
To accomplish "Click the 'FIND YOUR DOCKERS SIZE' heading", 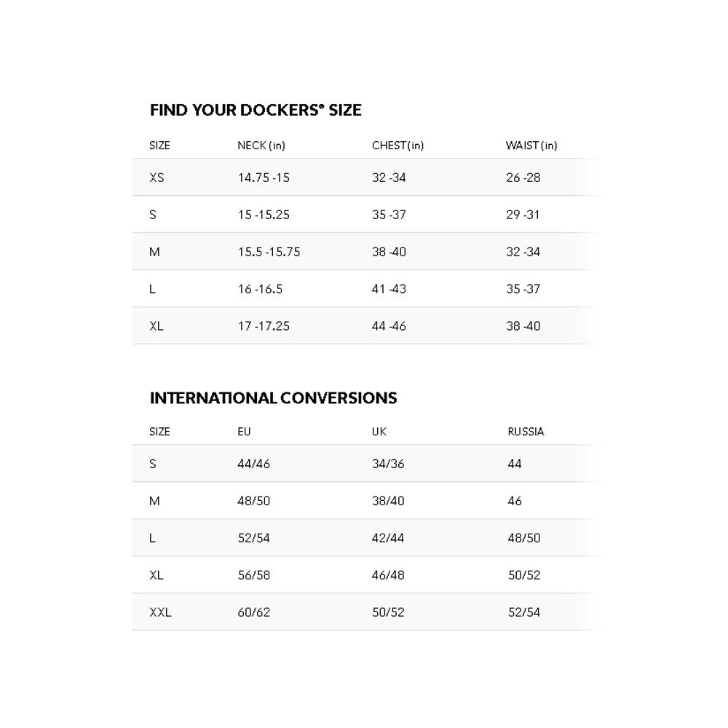I will pos(256,110).
